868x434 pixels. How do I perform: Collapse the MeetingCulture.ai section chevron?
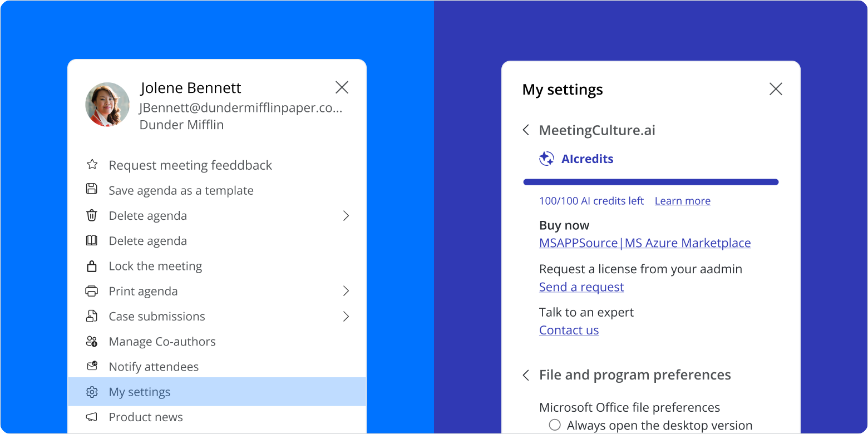(x=526, y=130)
